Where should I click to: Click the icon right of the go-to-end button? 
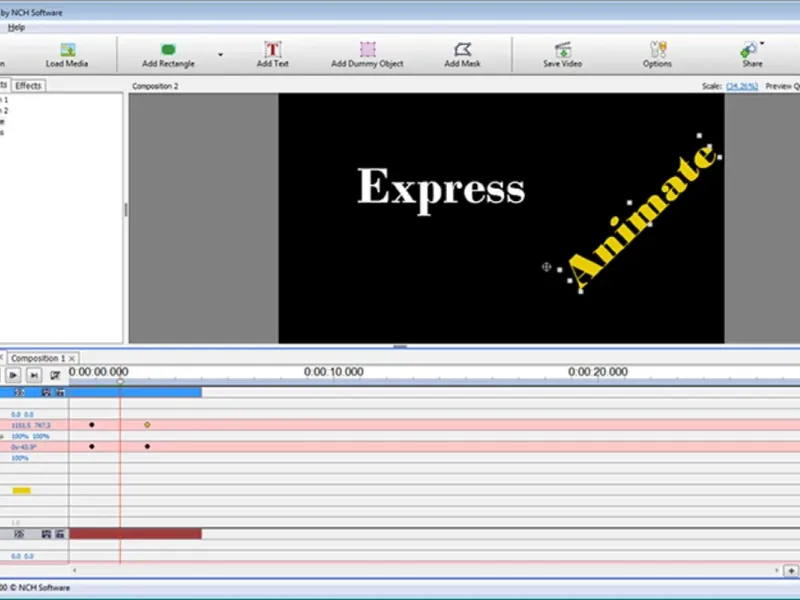click(55, 376)
